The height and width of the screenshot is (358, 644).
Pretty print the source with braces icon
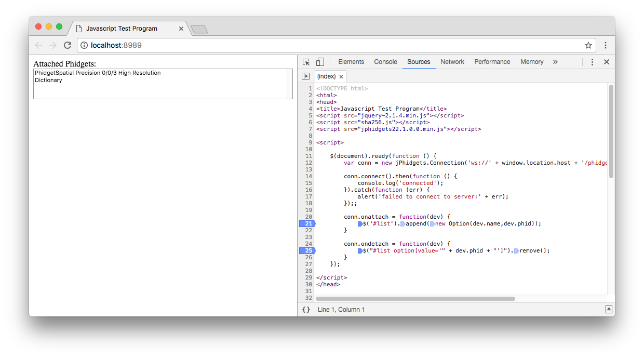coord(306,310)
